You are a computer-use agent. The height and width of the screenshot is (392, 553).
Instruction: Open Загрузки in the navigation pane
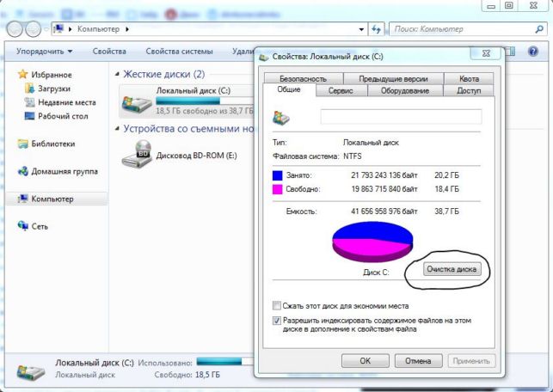(54, 89)
